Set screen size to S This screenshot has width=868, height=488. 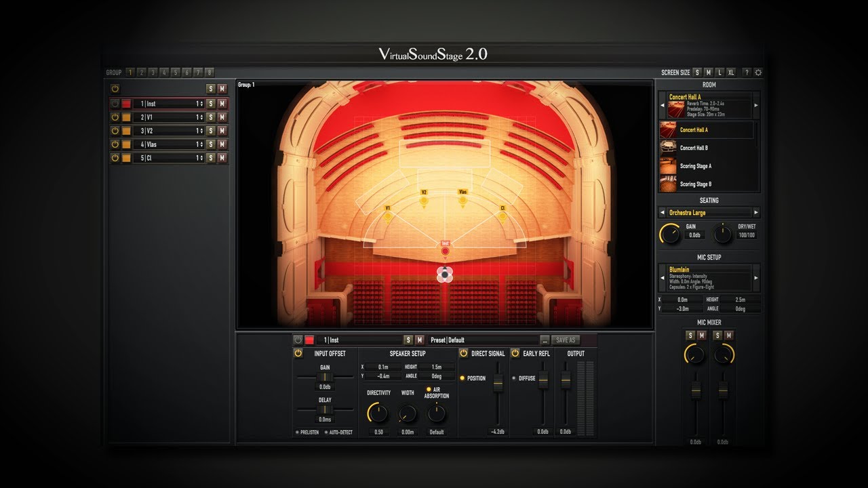click(x=697, y=73)
